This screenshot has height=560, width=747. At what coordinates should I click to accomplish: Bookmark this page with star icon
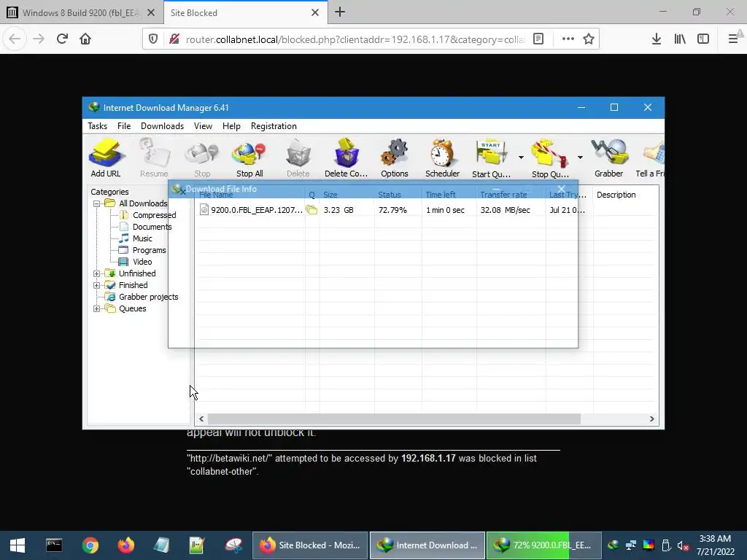click(589, 39)
